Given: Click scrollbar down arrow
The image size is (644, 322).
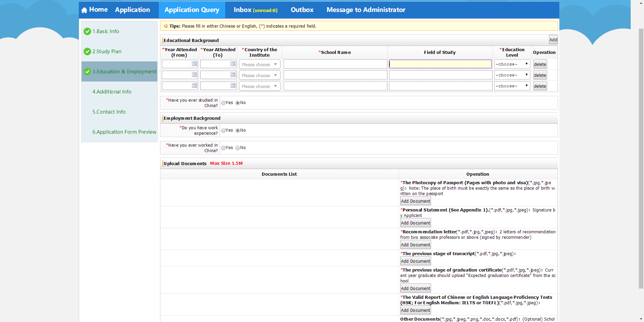Looking at the screenshot, I should [x=641, y=319].
